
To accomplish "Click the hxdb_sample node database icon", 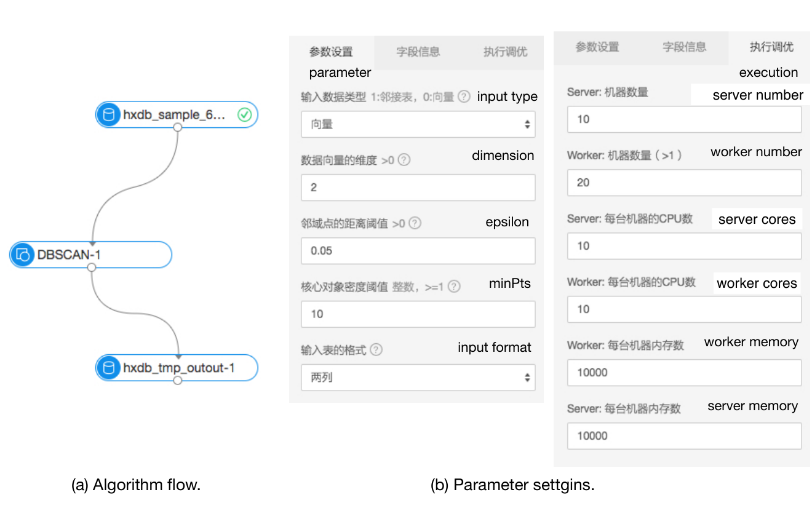I will 109,114.
